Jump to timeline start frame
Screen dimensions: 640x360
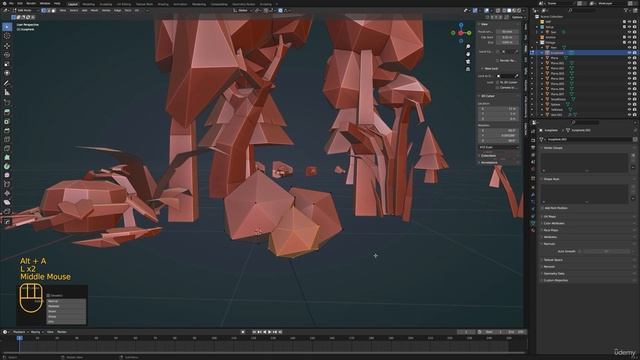coord(254,332)
